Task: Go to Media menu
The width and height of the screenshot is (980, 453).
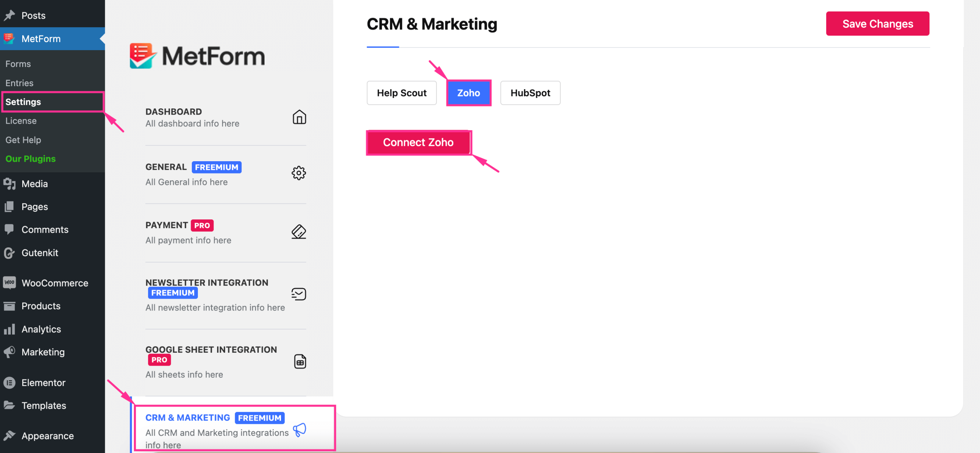Action: [x=52, y=184]
